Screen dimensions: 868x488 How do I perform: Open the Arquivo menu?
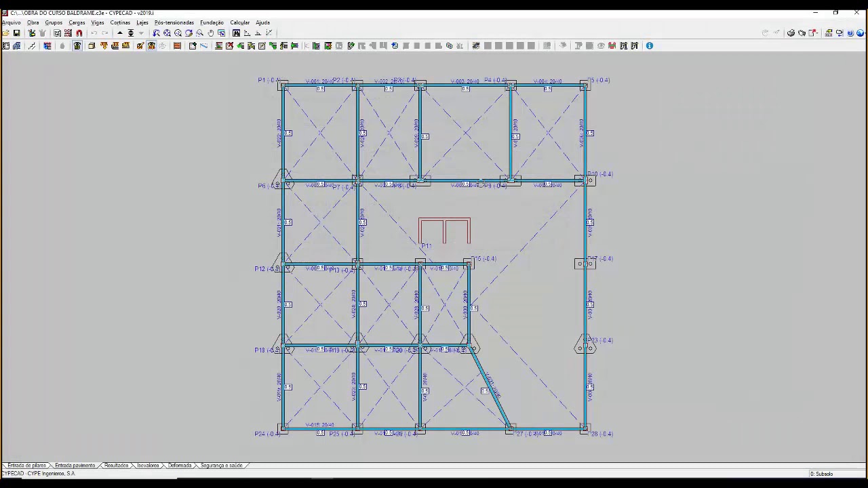pyautogui.click(x=12, y=22)
